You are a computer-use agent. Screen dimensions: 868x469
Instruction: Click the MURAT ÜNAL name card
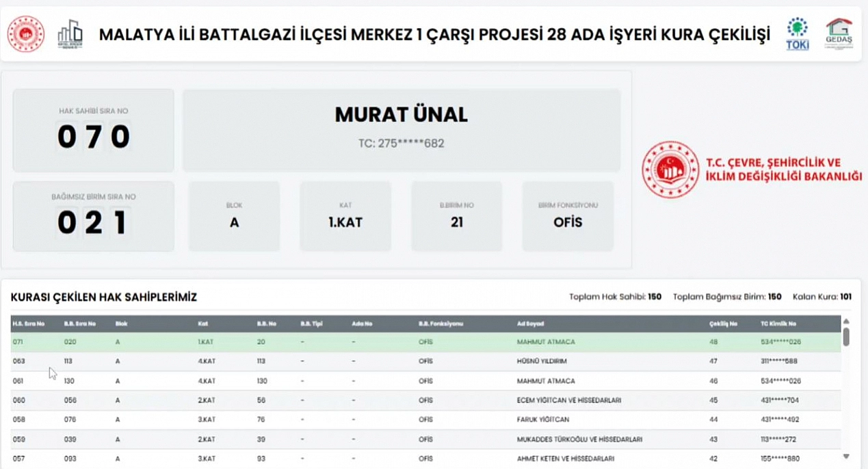tap(401, 130)
